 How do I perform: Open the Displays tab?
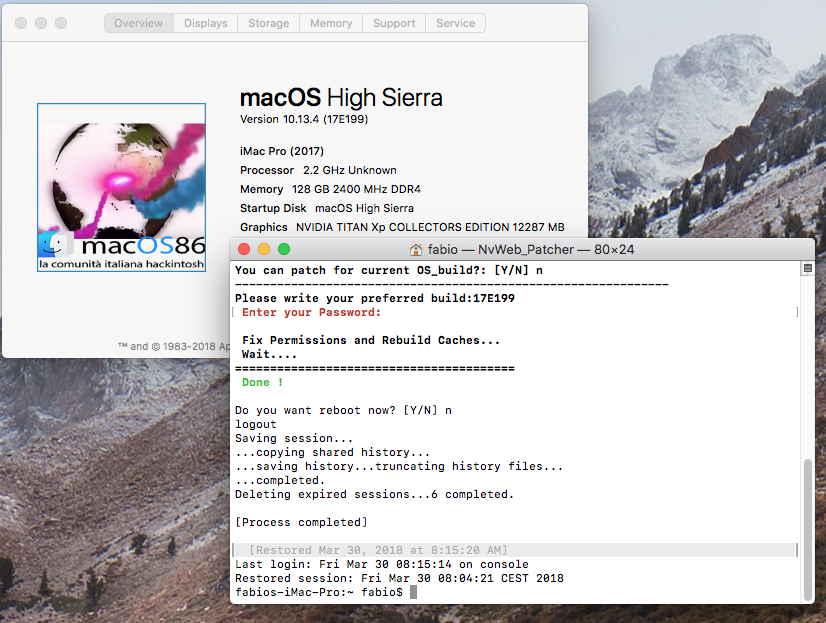205,23
